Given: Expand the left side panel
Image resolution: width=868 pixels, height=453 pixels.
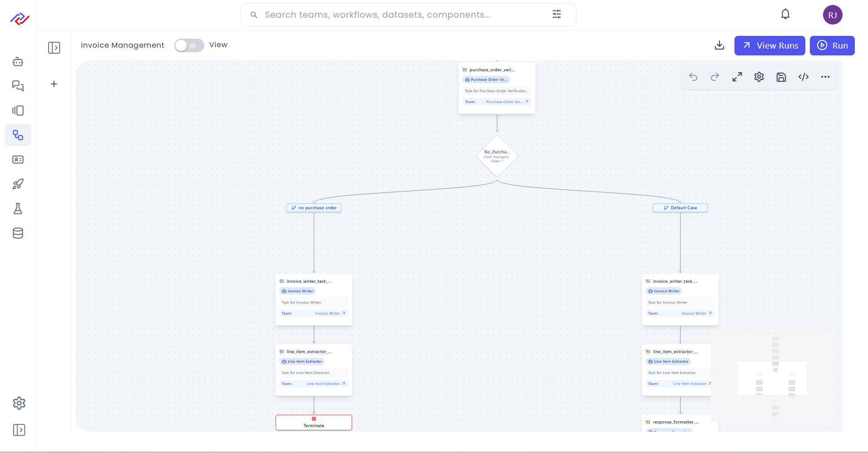Looking at the screenshot, I should (x=54, y=48).
